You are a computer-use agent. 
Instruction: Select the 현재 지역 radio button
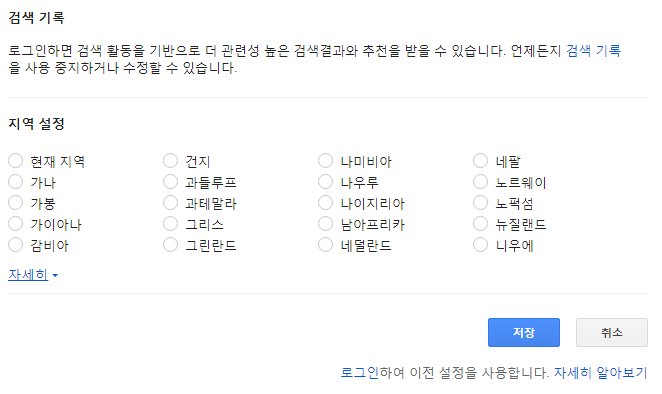tap(16, 160)
